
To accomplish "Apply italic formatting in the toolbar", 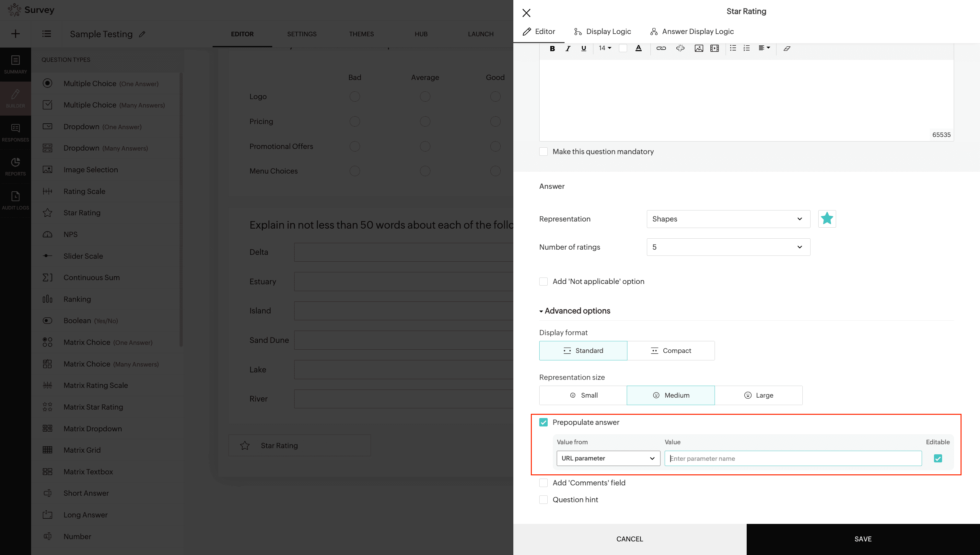I will click(x=568, y=49).
